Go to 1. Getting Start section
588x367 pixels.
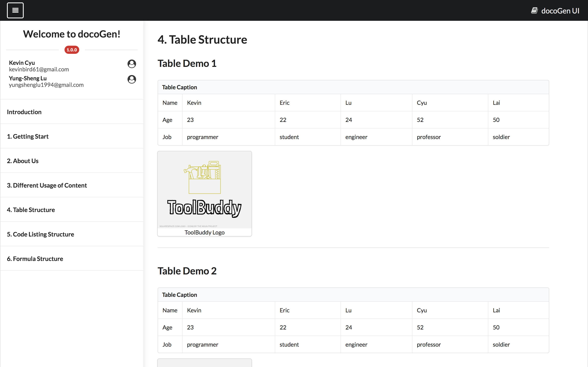point(28,136)
